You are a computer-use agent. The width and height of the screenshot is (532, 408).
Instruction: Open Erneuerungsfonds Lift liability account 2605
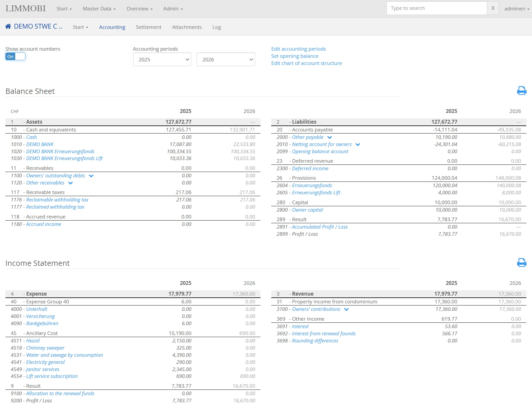(x=316, y=193)
